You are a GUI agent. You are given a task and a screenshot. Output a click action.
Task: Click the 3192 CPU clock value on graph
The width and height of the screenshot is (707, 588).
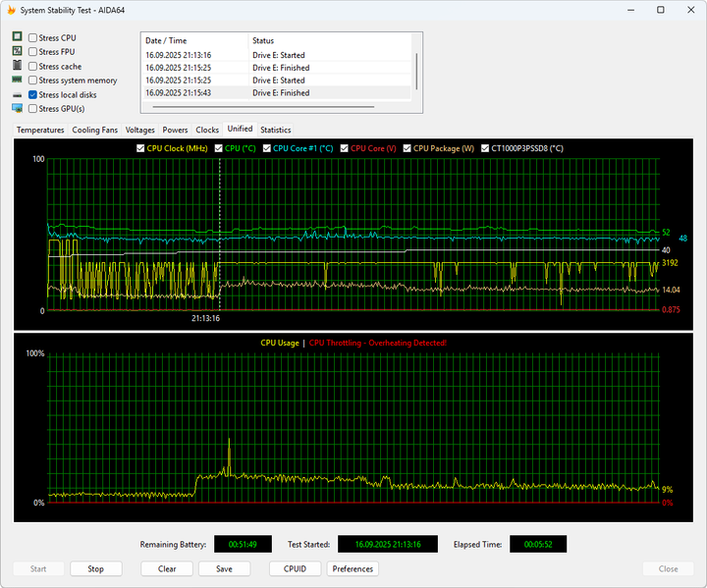[670, 263]
